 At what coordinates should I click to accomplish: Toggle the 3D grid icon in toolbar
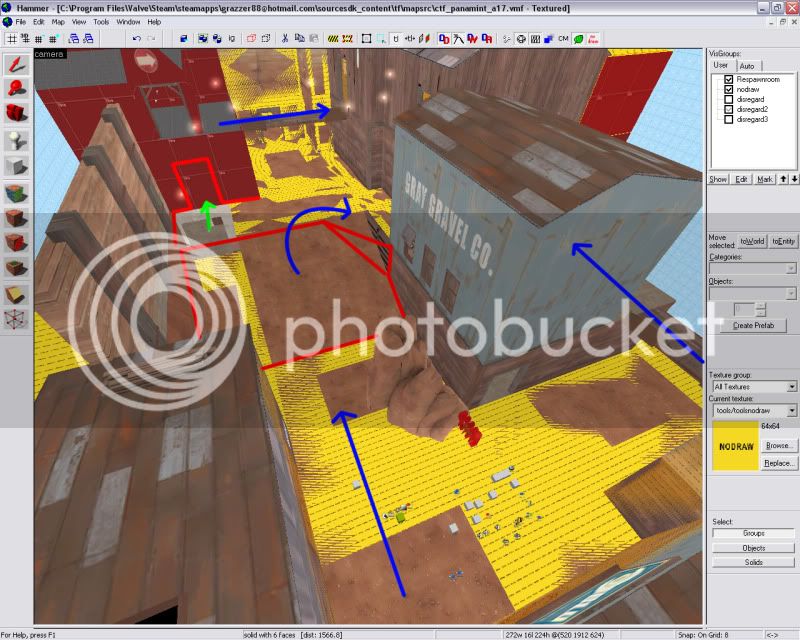point(24,39)
